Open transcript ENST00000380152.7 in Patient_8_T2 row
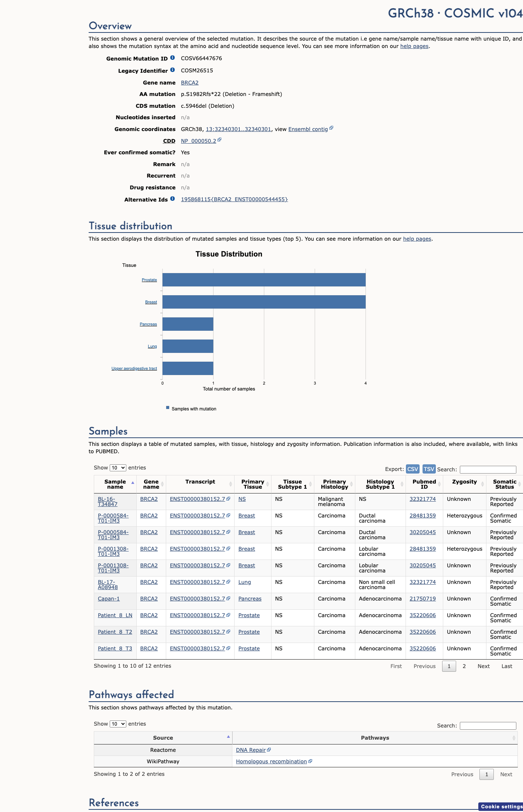Image resolution: width=523 pixels, height=812 pixels. 197,632
